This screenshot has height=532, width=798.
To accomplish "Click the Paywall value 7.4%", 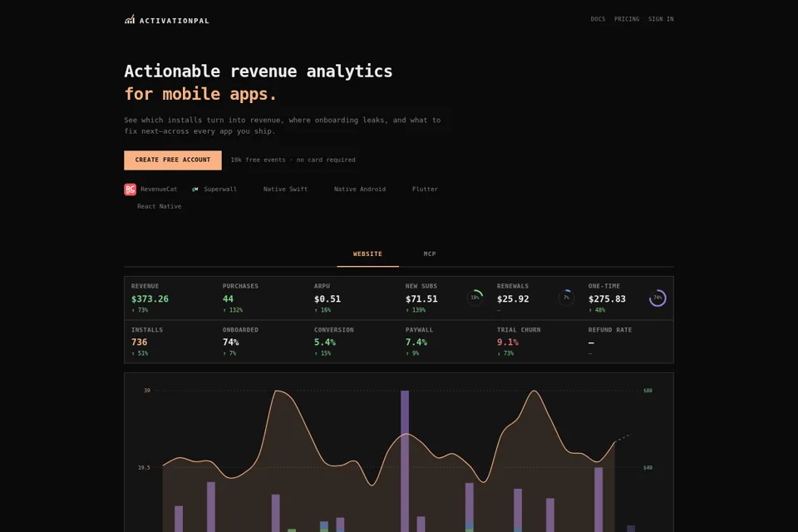I will click(x=416, y=342).
